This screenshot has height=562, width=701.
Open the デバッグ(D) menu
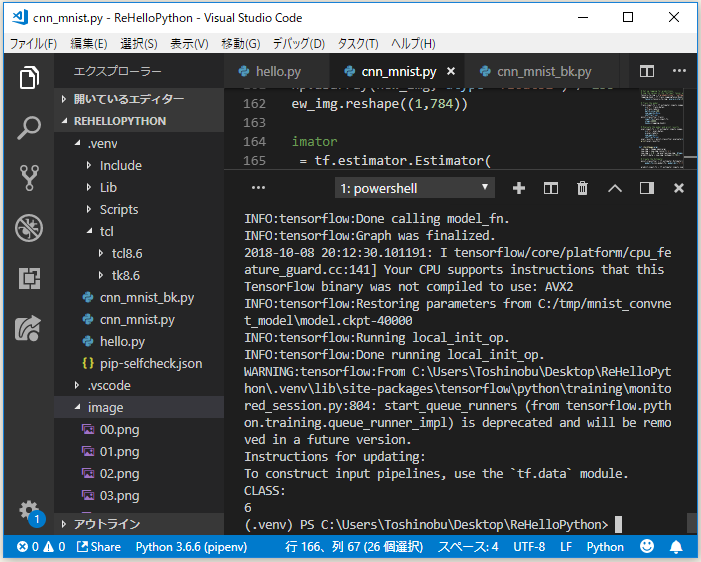click(x=299, y=43)
